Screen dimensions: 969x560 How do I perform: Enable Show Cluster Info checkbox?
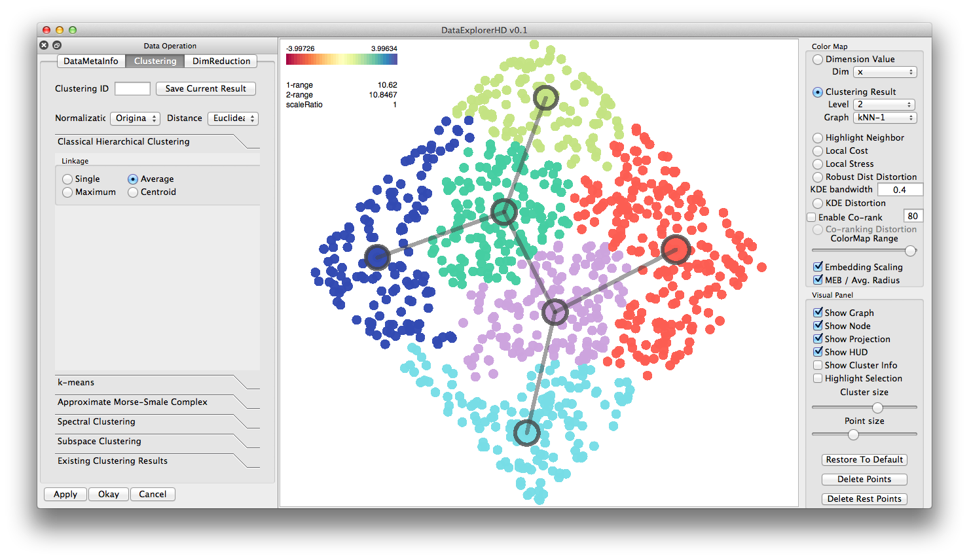818,365
